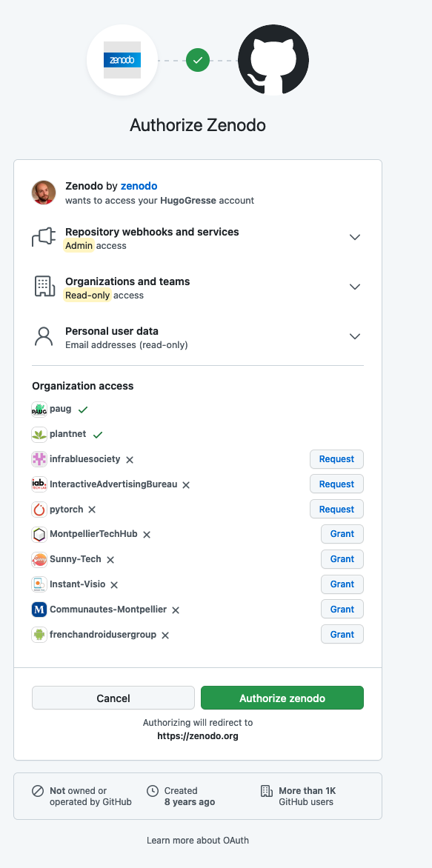432x868 pixels.
Task: Expand the Organizations and teams details
Action: 355,287
